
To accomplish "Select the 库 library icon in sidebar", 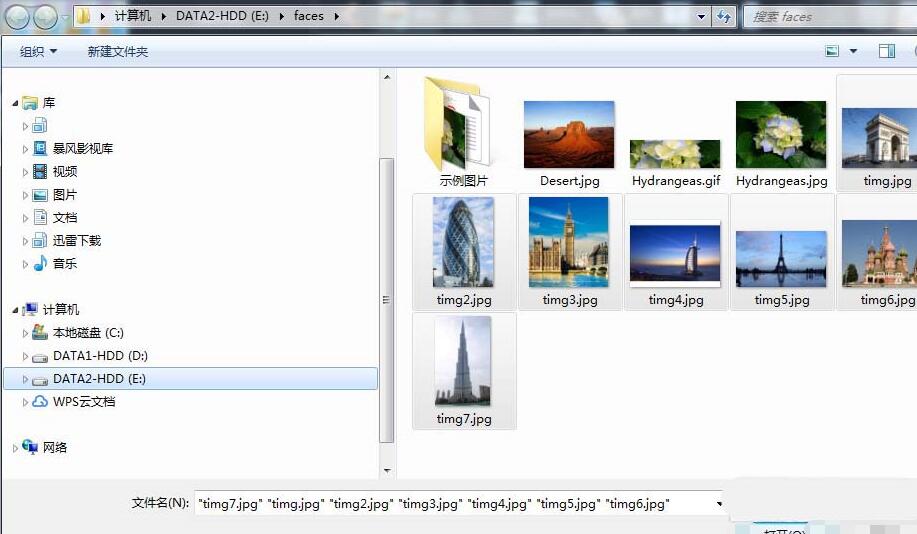I will pyautogui.click(x=30, y=103).
